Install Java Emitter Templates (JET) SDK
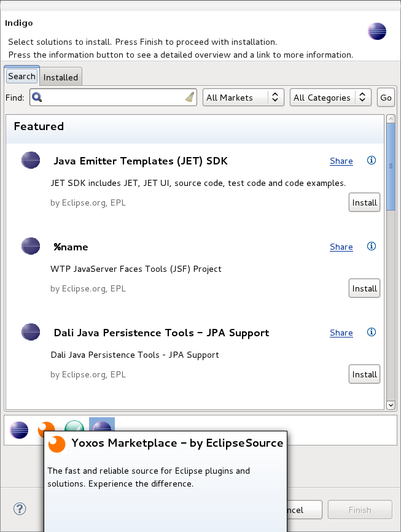 [364, 202]
